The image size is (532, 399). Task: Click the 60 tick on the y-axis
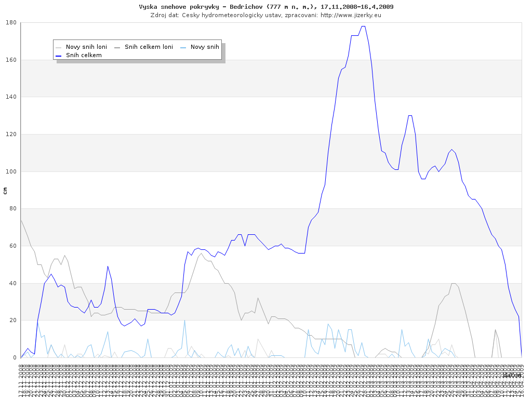[12, 246]
